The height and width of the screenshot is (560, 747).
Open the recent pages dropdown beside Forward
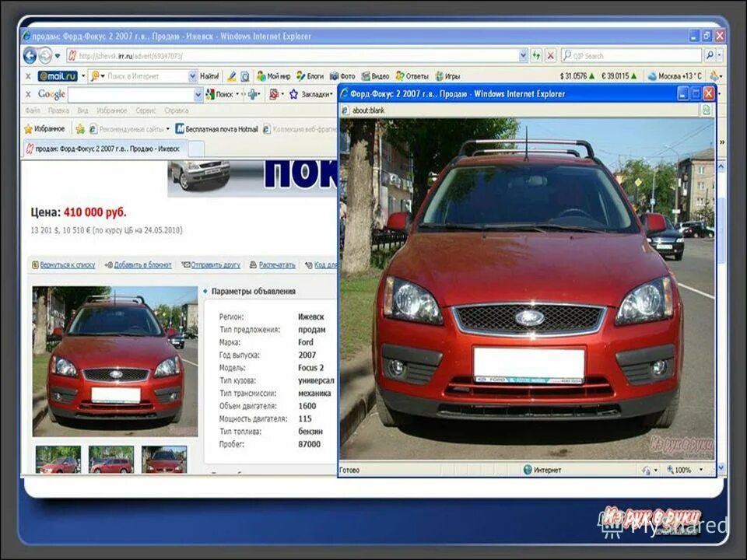[x=58, y=56]
